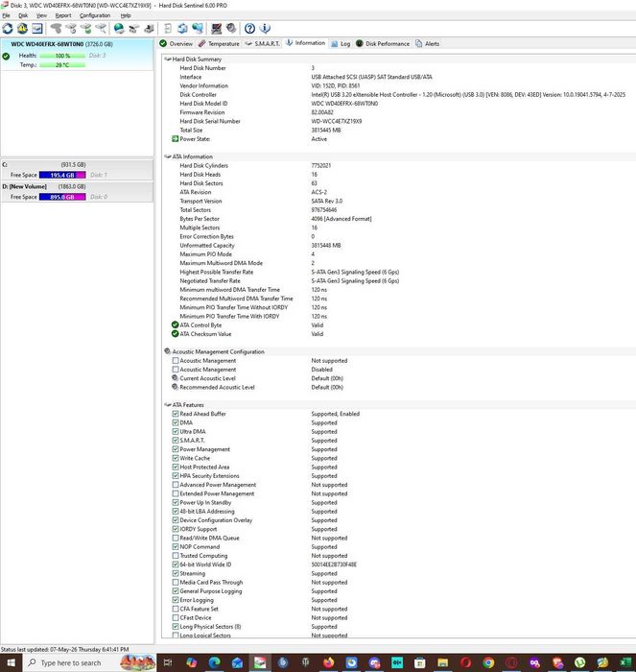The height and width of the screenshot is (672, 636).
Task: Toggle the Advanced Power Management checkbox
Action: tap(176, 484)
